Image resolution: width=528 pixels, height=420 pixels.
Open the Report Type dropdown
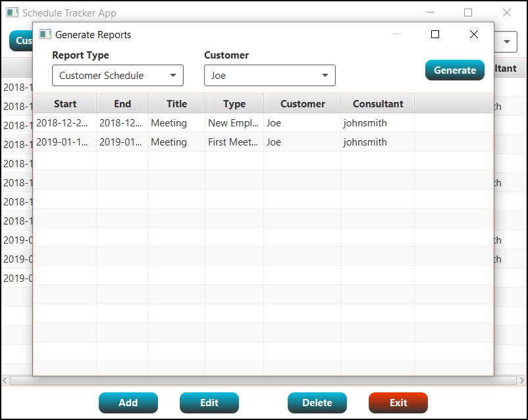coord(118,76)
